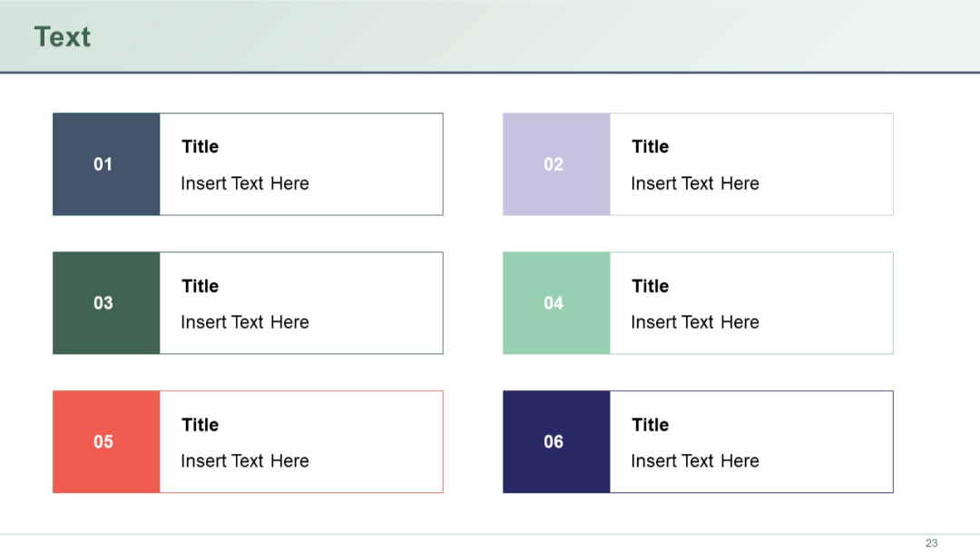Click Insert Text Here beside block 02
Viewport: 980px width, 552px height.
(x=695, y=183)
